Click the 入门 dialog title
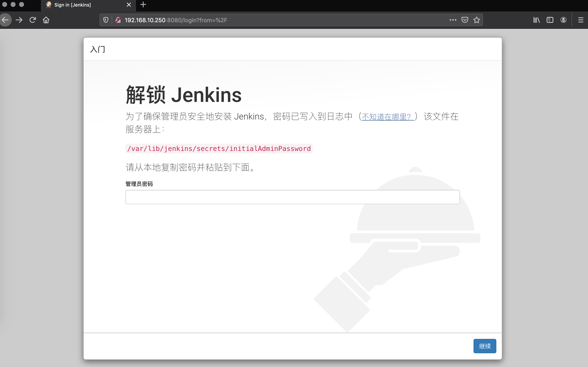588x367 pixels. [x=98, y=49]
